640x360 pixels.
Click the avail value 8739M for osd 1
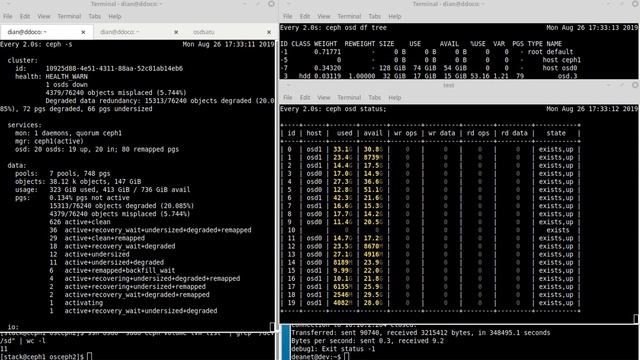pyautogui.click(x=373, y=158)
